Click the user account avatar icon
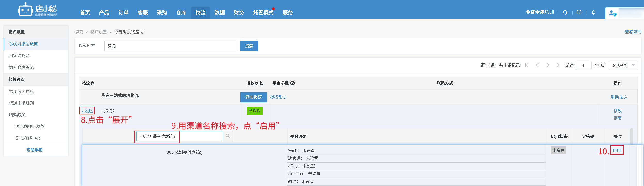Viewport: 644px width, 186px height. pos(612,13)
